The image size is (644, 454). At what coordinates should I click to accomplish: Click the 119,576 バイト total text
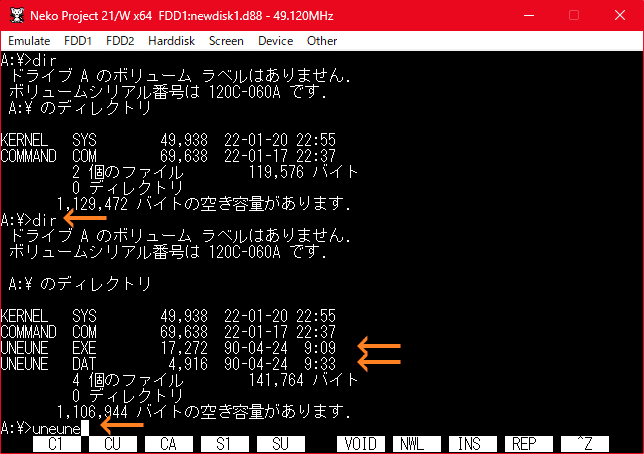click(303, 172)
